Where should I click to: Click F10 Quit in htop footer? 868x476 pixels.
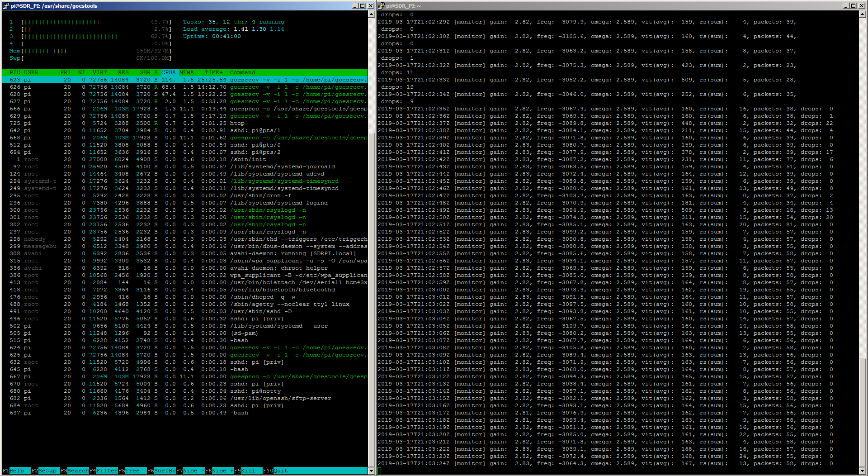275,471
